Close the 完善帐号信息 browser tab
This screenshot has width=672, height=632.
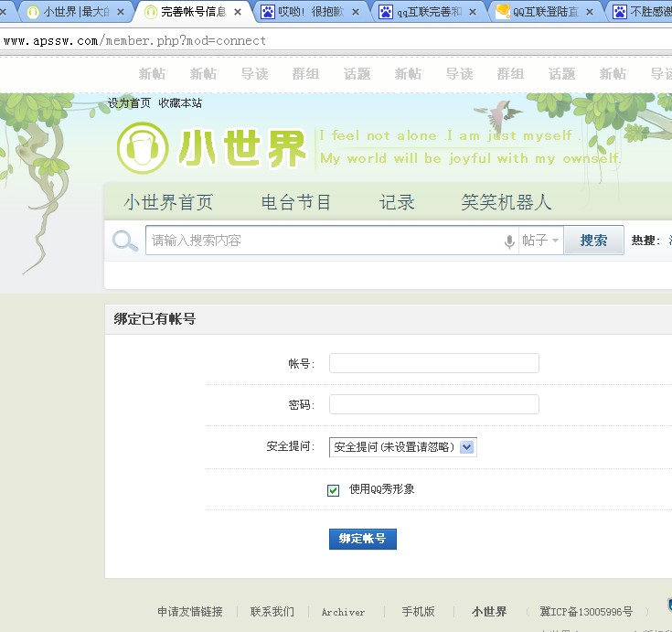pos(238,12)
